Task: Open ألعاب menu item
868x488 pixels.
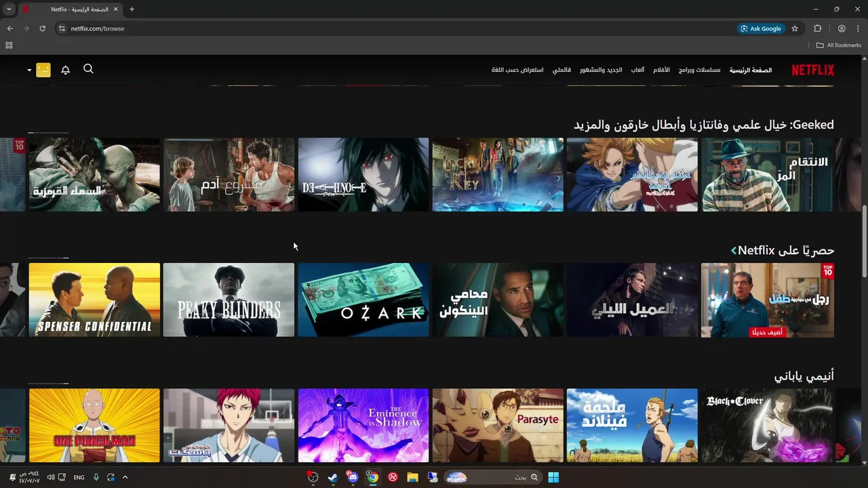Action: coord(637,70)
